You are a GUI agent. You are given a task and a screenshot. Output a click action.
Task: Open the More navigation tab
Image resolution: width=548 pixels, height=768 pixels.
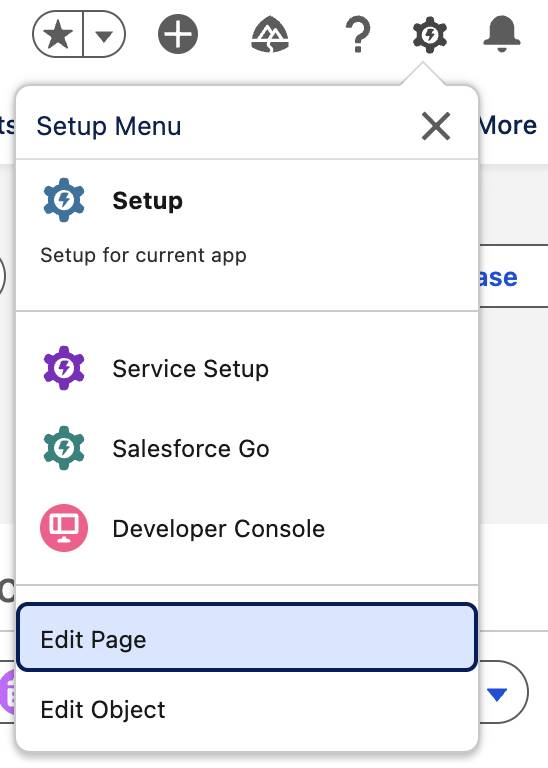508,125
